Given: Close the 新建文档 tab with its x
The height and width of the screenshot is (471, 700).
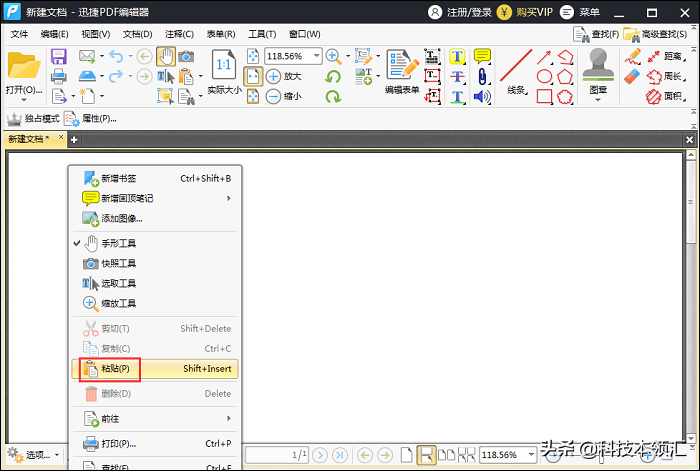Looking at the screenshot, I should click(61, 138).
